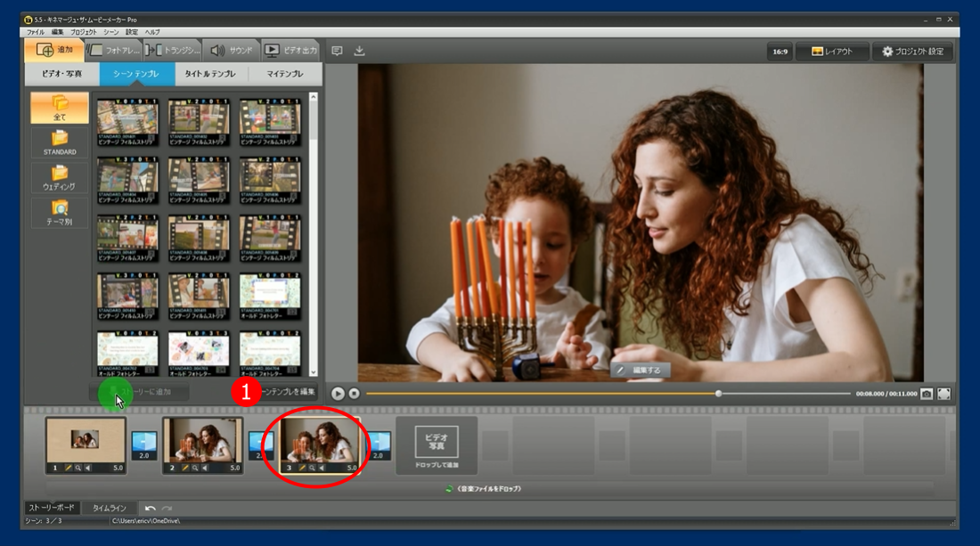Open the タイトル テンプレ tab
Viewport: 980px width, 546px height.
click(x=211, y=74)
